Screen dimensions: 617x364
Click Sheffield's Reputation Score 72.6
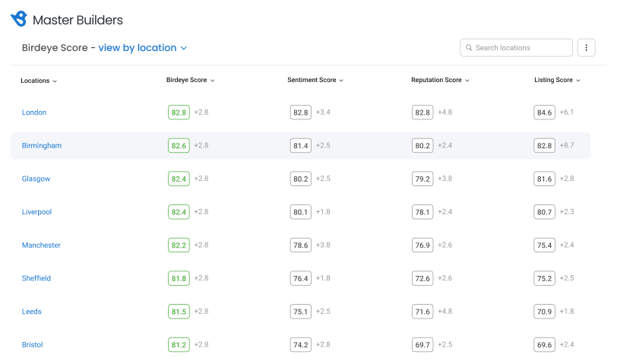[x=422, y=278]
